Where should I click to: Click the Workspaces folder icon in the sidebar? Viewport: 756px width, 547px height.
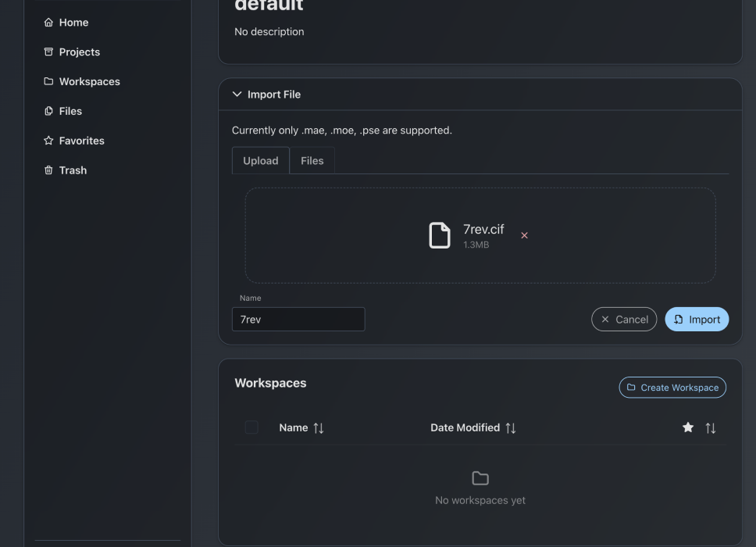[x=48, y=81]
